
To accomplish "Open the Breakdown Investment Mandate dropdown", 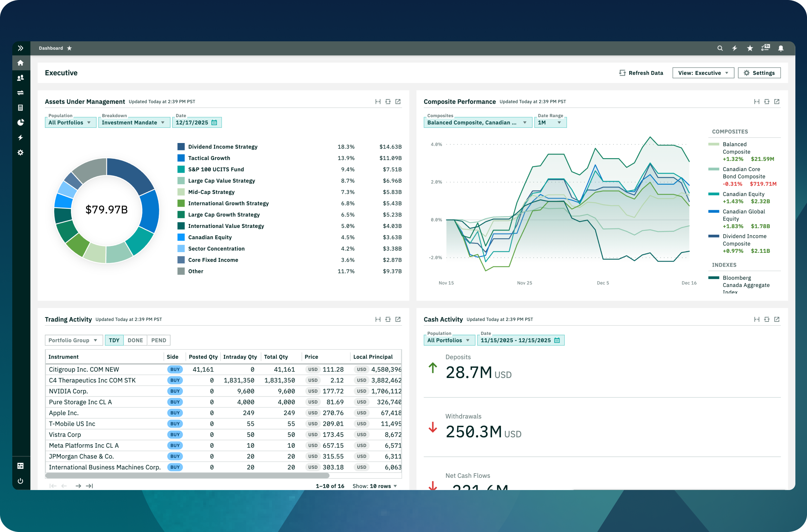I will (134, 122).
